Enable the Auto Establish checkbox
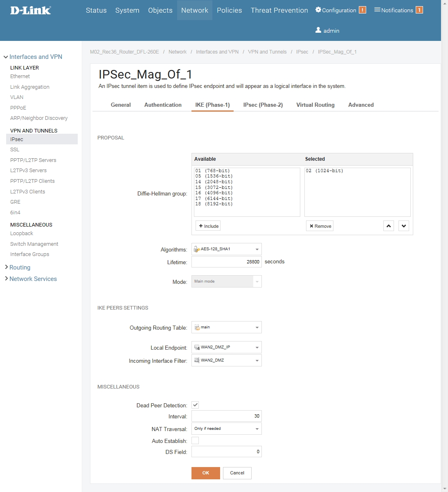Image resolution: width=448 pixels, height=492 pixels. point(195,440)
